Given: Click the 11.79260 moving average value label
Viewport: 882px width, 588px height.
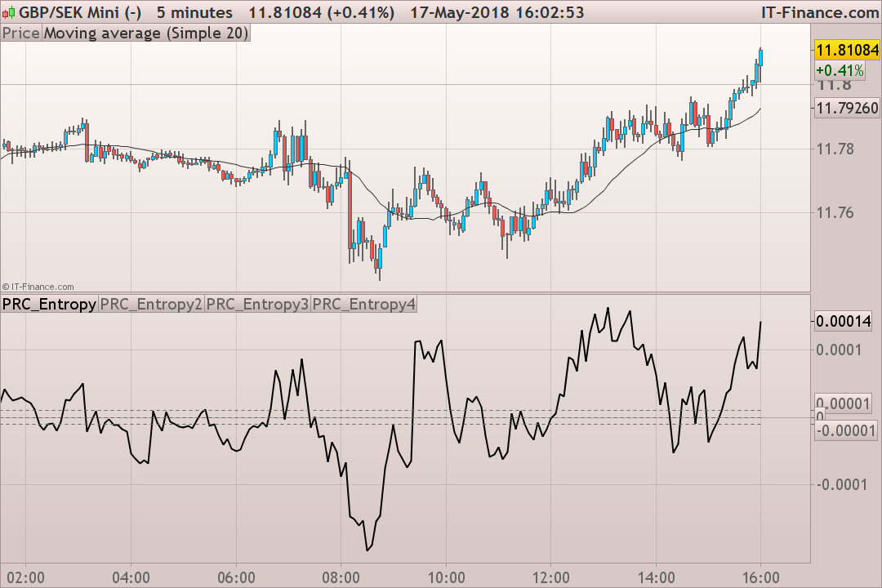Looking at the screenshot, I should click(847, 108).
